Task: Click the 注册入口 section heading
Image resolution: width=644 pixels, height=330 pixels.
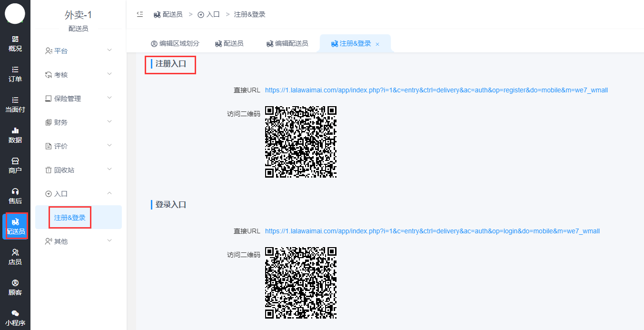Action: click(171, 64)
